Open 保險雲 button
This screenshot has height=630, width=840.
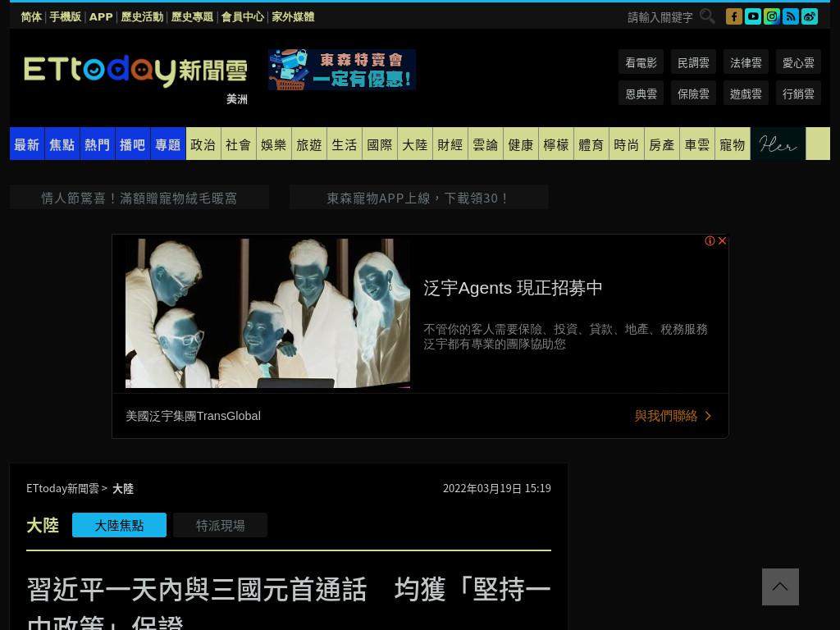coord(693,94)
